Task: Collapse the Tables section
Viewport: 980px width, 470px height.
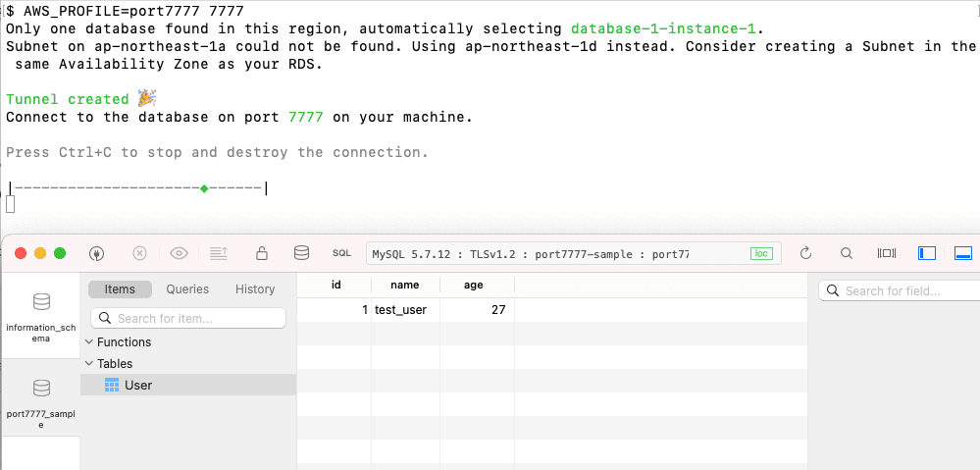Action: click(90, 364)
